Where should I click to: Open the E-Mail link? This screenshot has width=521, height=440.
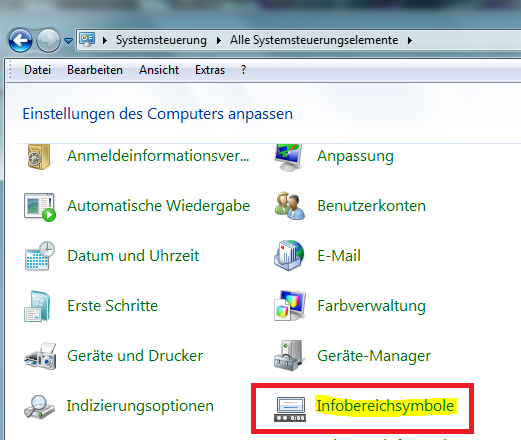339,256
